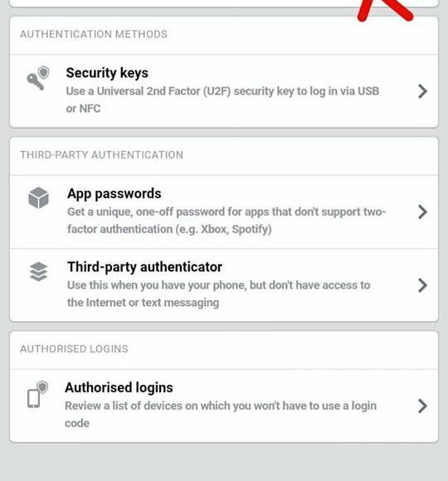Tap the cube icon beside App passwords
Image resolution: width=448 pixels, height=481 pixels.
[x=38, y=198]
